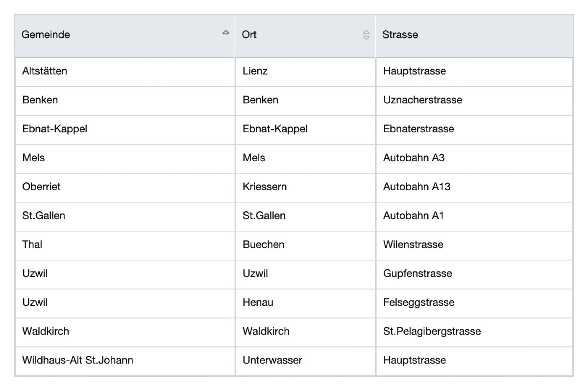Click the Gupfenstrasse entry
588x392 pixels.
pyautogui.click(x=417, y=273)
